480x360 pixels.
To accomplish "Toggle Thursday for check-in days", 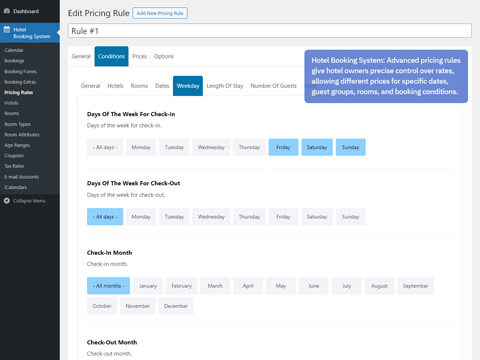I will tap(249, 147).
